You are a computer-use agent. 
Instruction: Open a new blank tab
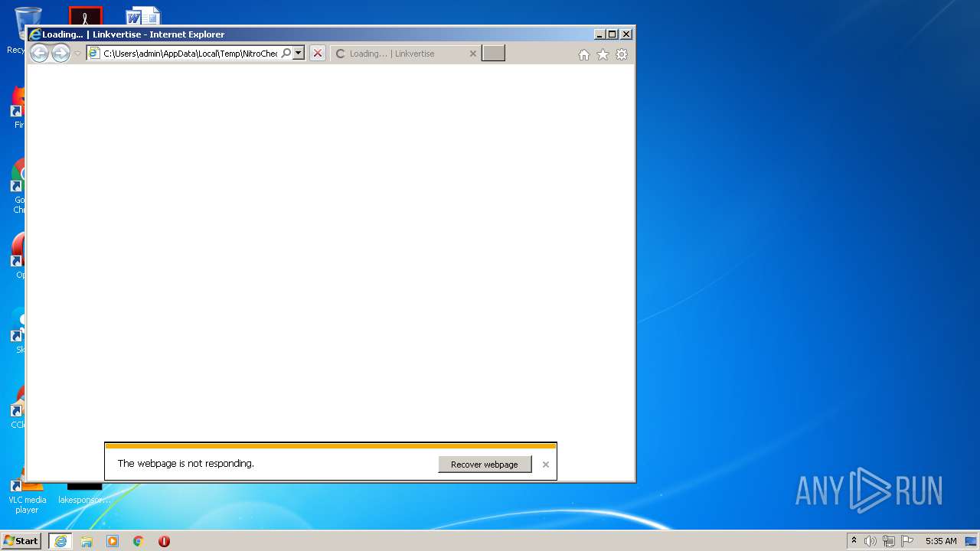(493, 53)
